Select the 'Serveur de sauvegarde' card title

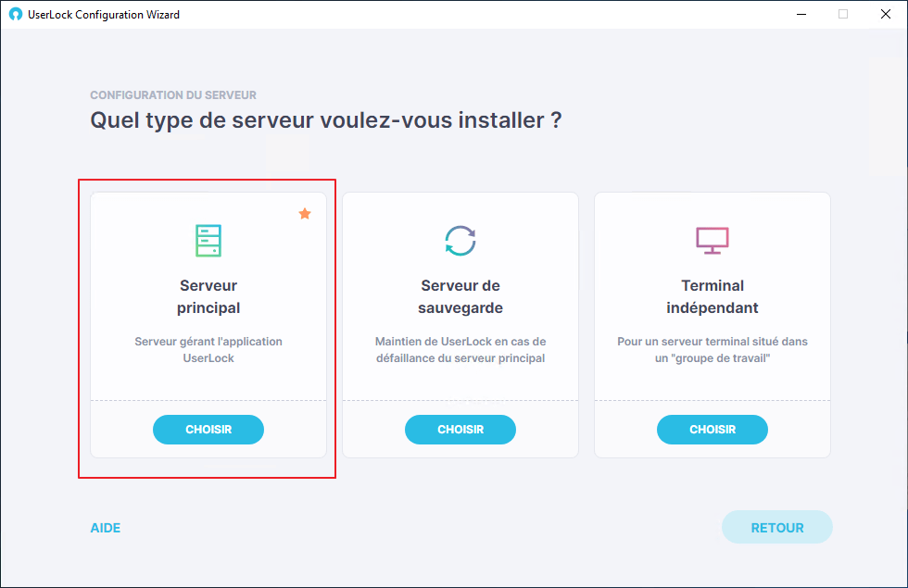click(460, 296)
